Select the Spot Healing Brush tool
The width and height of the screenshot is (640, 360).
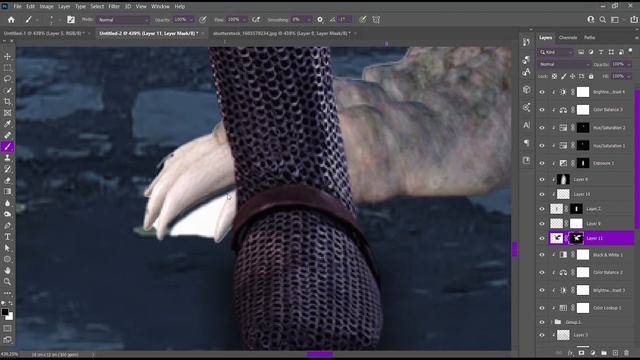pos(7,135)
